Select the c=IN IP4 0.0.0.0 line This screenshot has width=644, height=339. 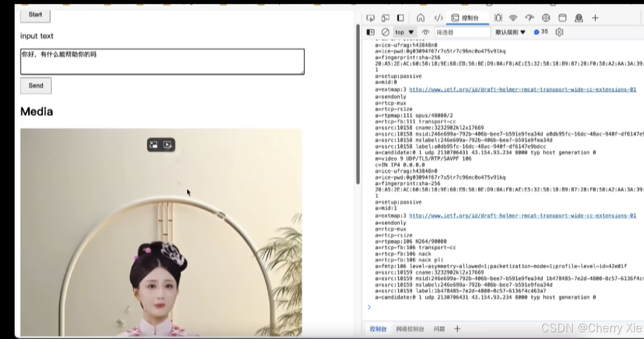pos(400,164)
